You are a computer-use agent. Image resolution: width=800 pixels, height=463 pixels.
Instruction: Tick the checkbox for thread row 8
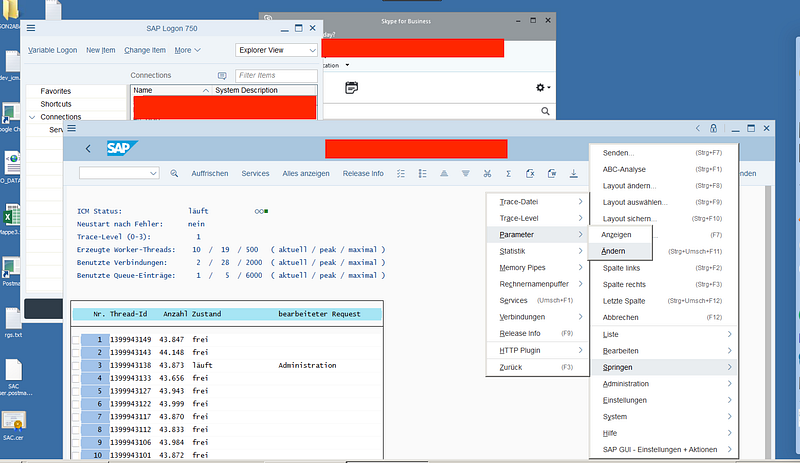pyautogui.click(x=76, y=430)
